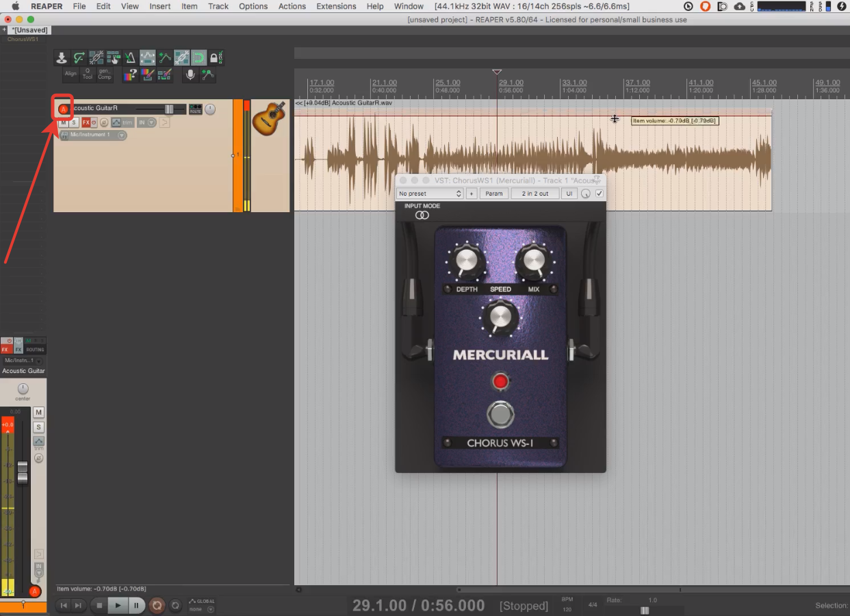
Task: Open the No preset dropdown in plugin window
Action: pyautogui.click(x=430, y=194)
